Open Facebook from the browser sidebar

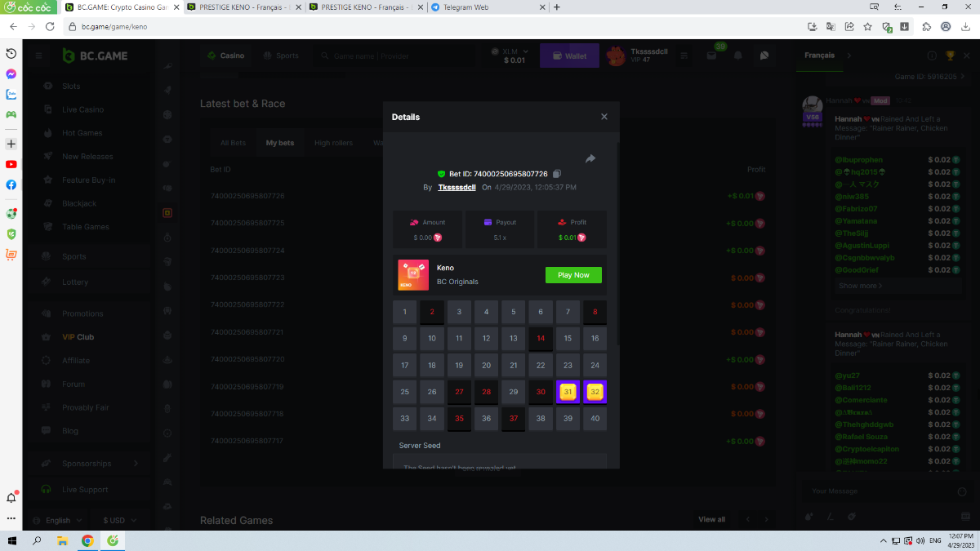[x=11, y=184]
